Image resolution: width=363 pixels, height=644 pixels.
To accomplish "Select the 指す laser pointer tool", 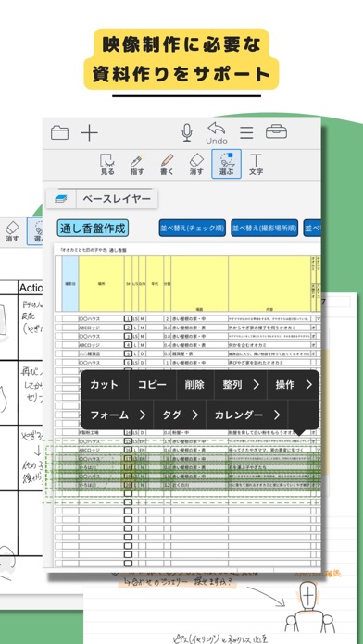I will 137,165.
